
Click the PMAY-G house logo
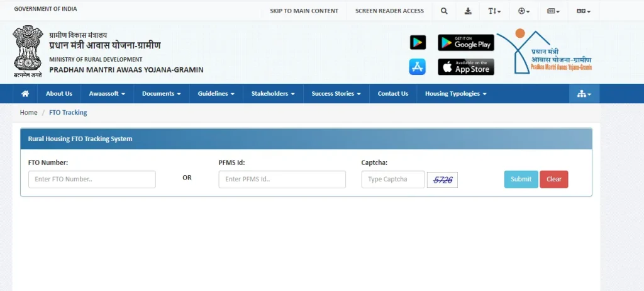point(545,52)
